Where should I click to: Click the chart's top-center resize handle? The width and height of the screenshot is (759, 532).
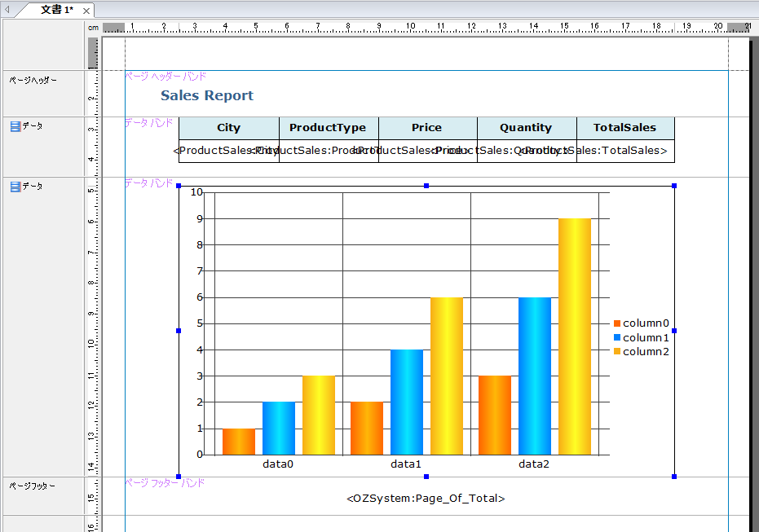tap(426, 186)
